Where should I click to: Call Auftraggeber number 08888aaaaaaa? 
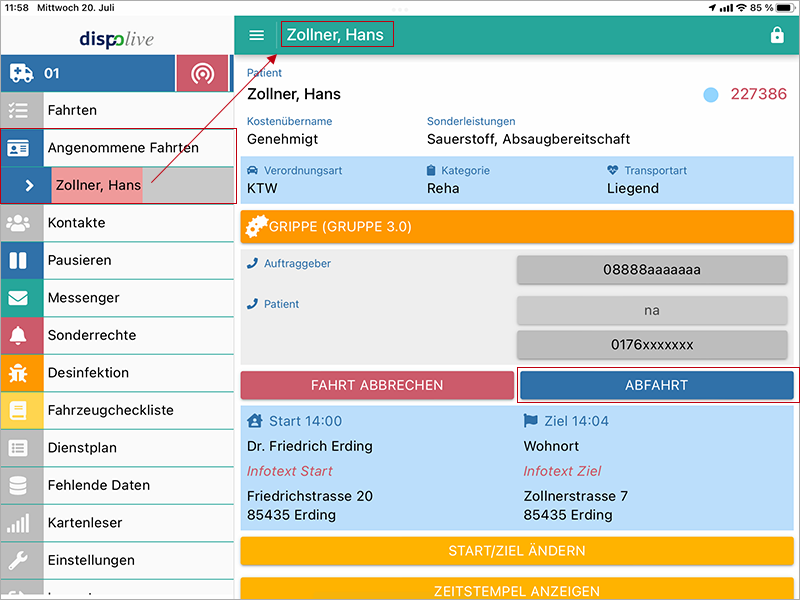pos(652,269)
